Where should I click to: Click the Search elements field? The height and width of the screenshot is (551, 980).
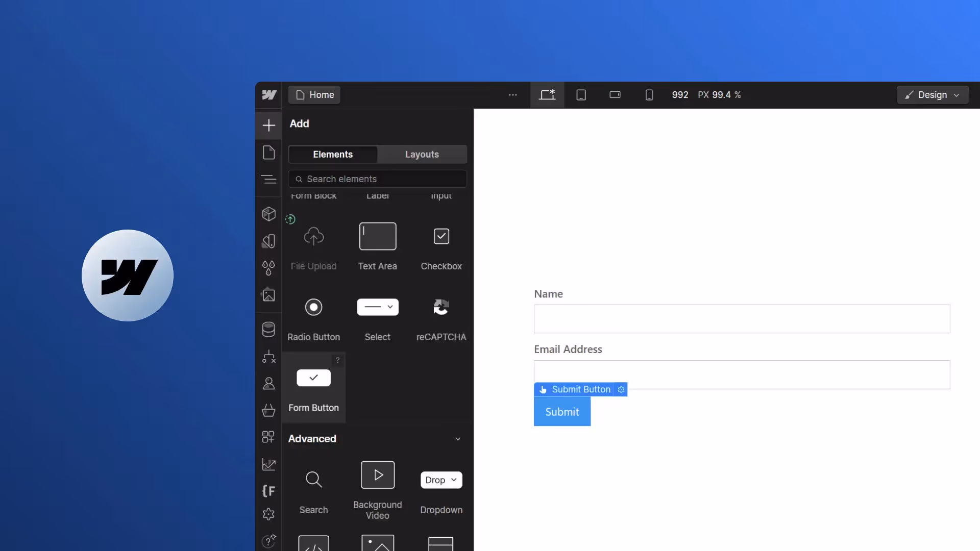pyautogui.click(x=378, y=179)
